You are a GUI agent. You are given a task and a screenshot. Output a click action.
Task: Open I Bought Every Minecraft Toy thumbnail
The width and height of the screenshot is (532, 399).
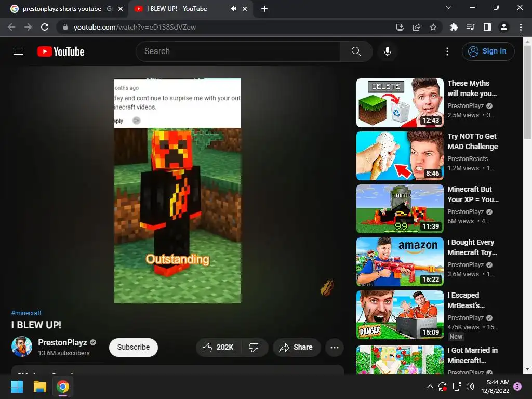pos(400,262)
